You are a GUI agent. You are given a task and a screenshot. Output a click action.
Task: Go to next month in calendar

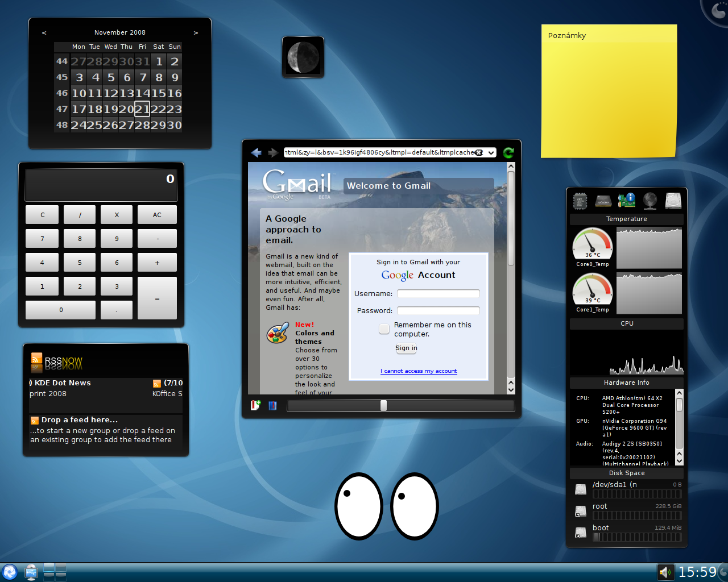click(196, 33)
